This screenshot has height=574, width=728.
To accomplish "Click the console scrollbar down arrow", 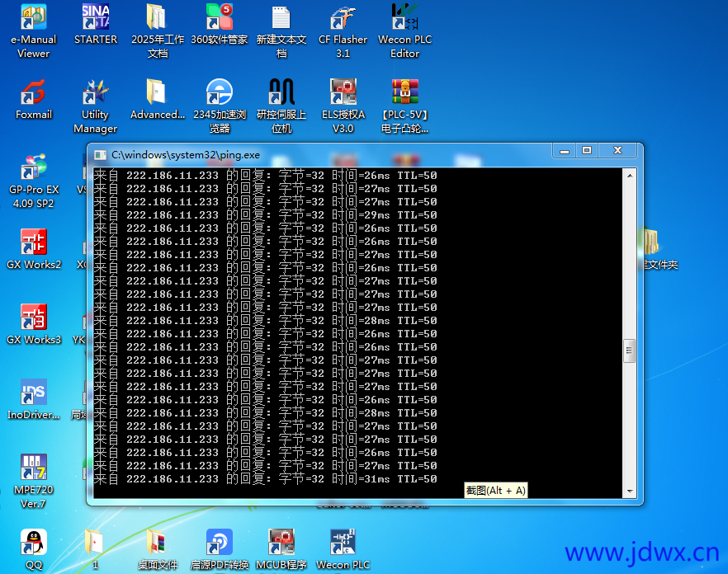I will [x=630, y=491].
